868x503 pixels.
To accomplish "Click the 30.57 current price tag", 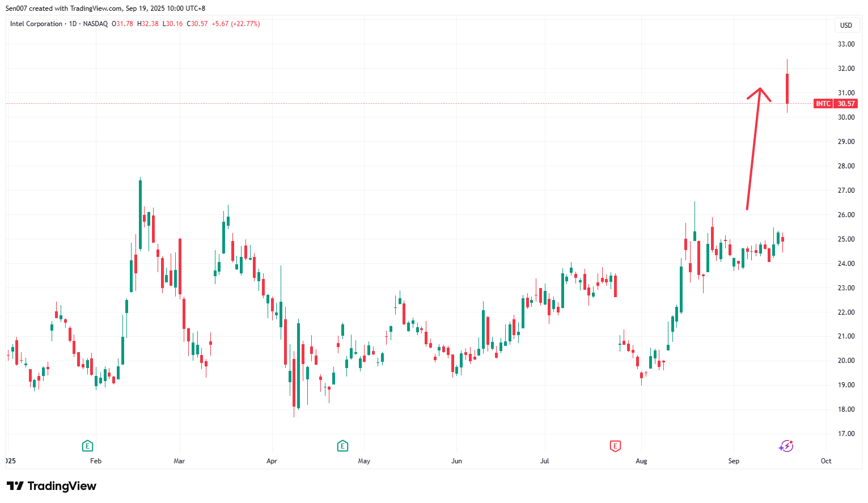I will click(x=846, y=104).
